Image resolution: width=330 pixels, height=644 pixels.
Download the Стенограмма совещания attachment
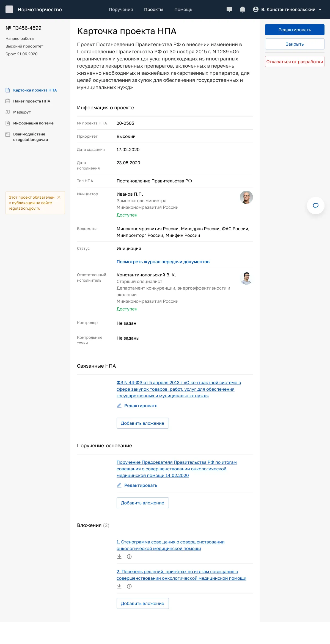tap(119, 557)
